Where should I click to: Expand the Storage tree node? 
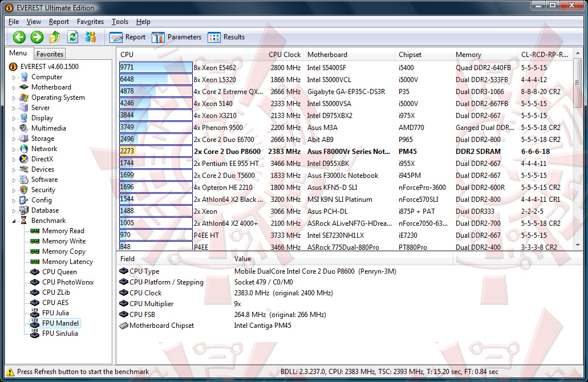pos(14,139)
